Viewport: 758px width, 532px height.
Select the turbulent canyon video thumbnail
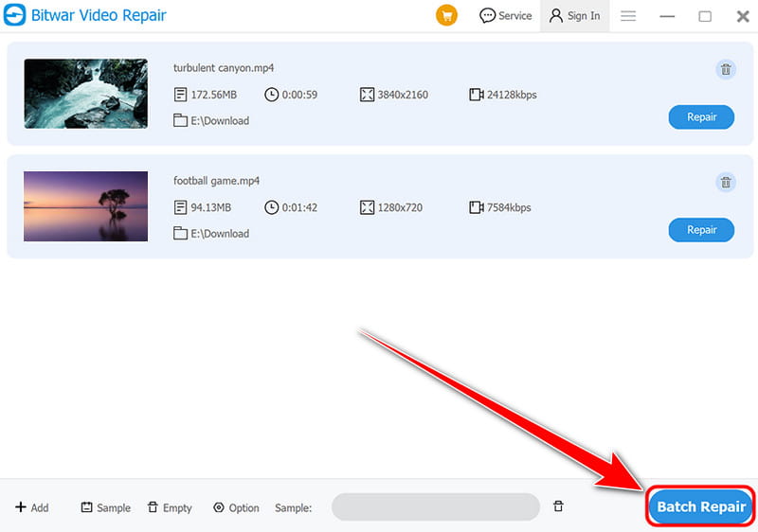[x=85, y=94]
